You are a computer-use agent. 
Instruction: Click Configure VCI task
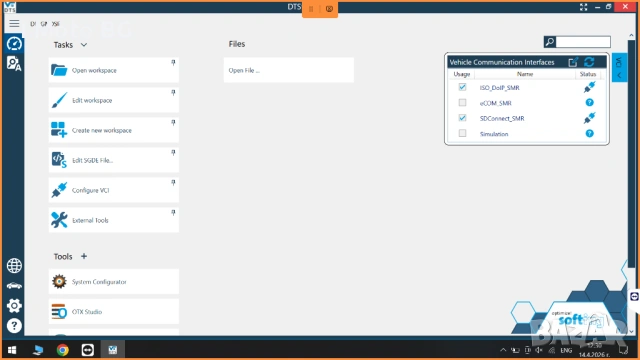pos(113,190)
